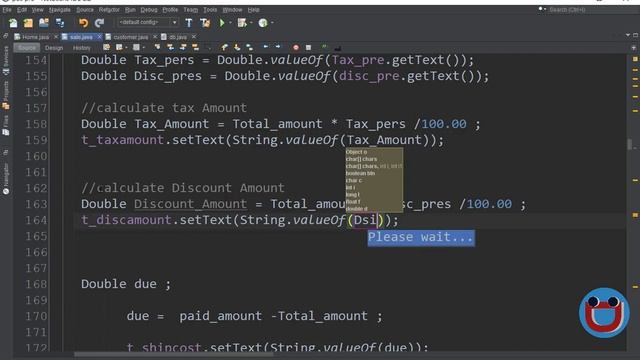Click the red Start Macro Recording icon
Image resolution: width=640 pixels, height=360 pixels.
[296, 47]
